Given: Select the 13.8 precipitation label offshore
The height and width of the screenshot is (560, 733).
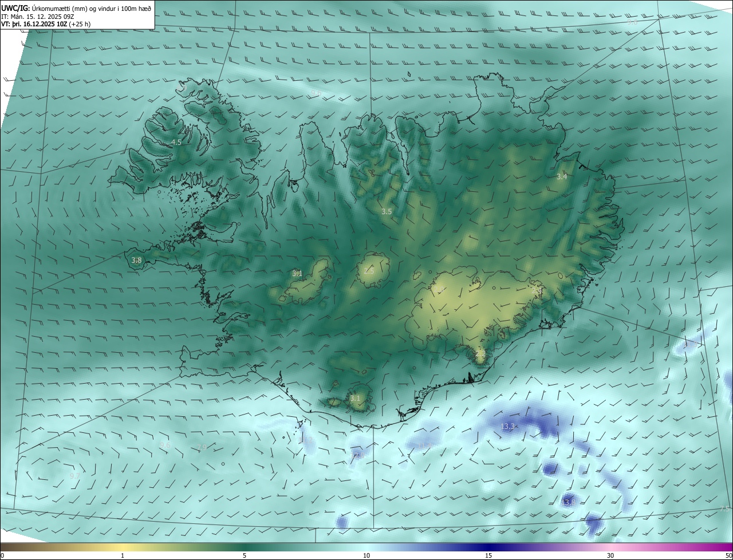Looking at the screenshot, I should pyautogui.click(x=568, y=502).
